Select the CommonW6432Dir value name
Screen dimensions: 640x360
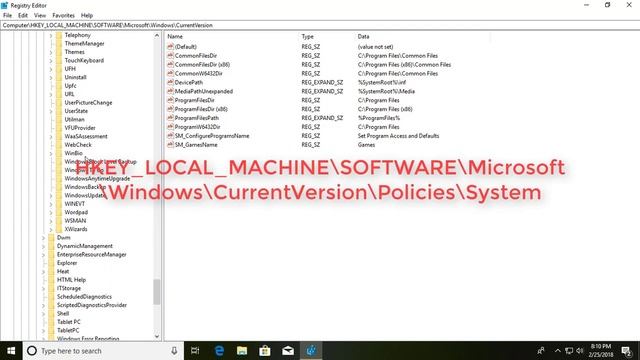click(x=198, y=73)
